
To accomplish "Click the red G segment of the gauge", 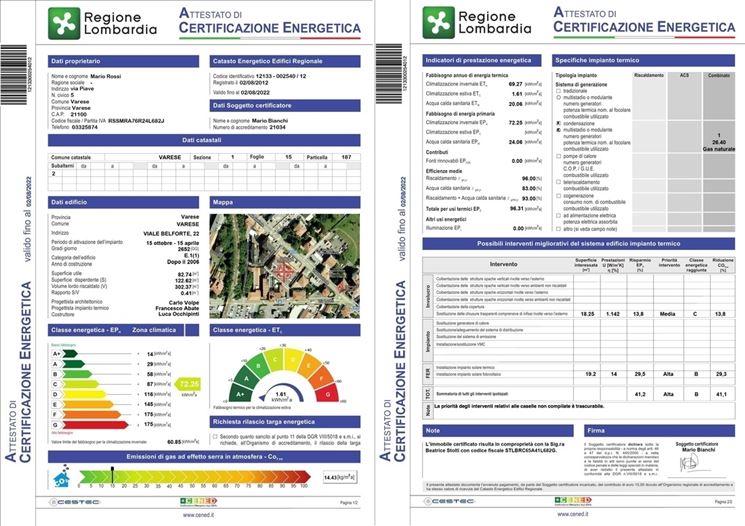I will [327, 393].
